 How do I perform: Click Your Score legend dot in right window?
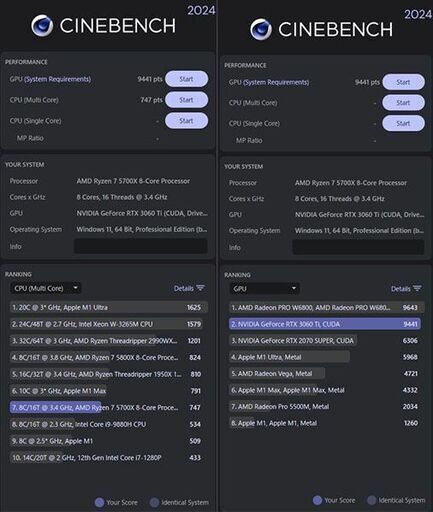click(x=317, y=500)
